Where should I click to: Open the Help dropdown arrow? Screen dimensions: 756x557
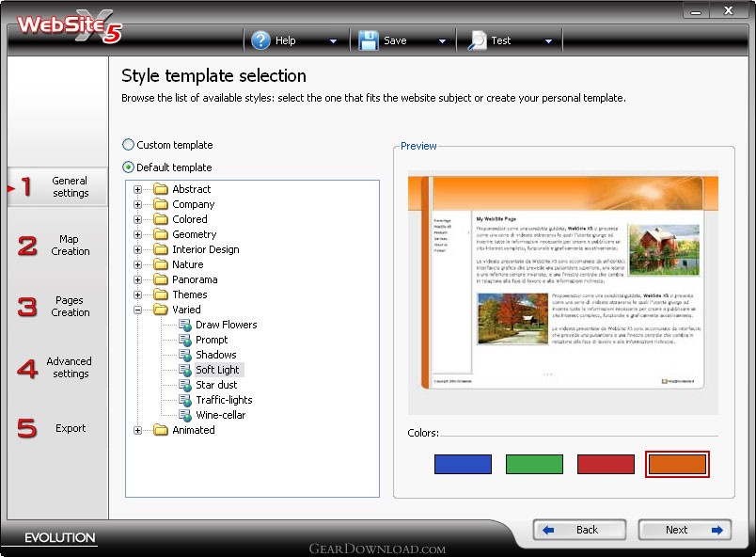pos(333,41)
